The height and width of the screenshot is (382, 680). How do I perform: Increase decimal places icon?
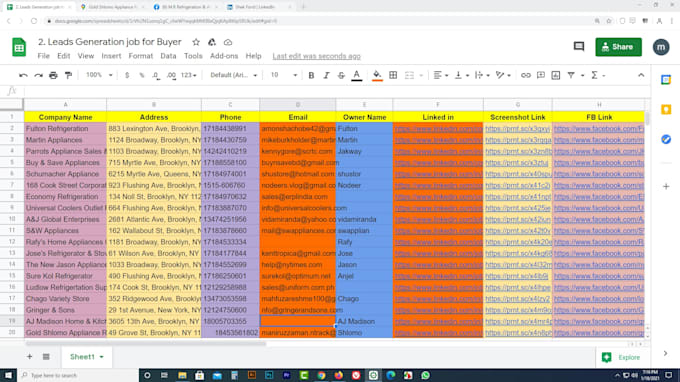point(171,75)
